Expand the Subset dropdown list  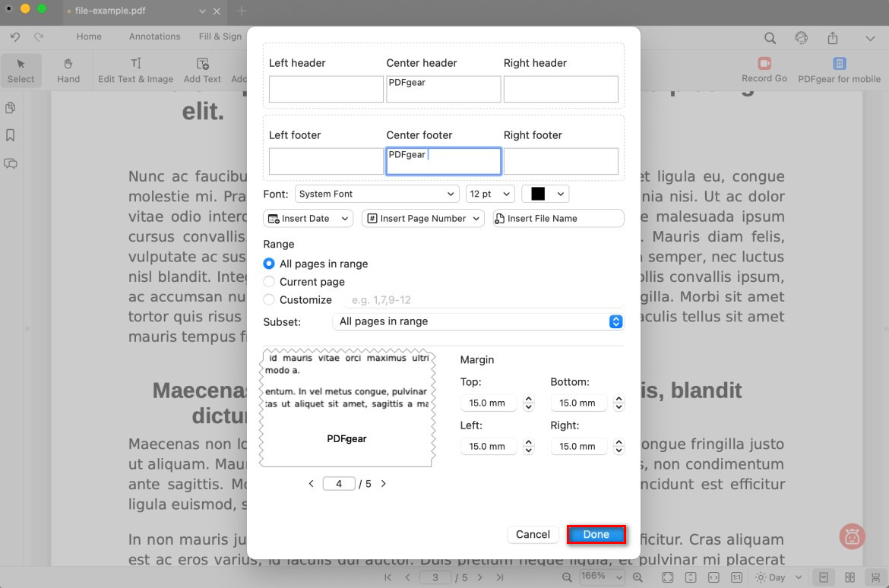(477, 321)
